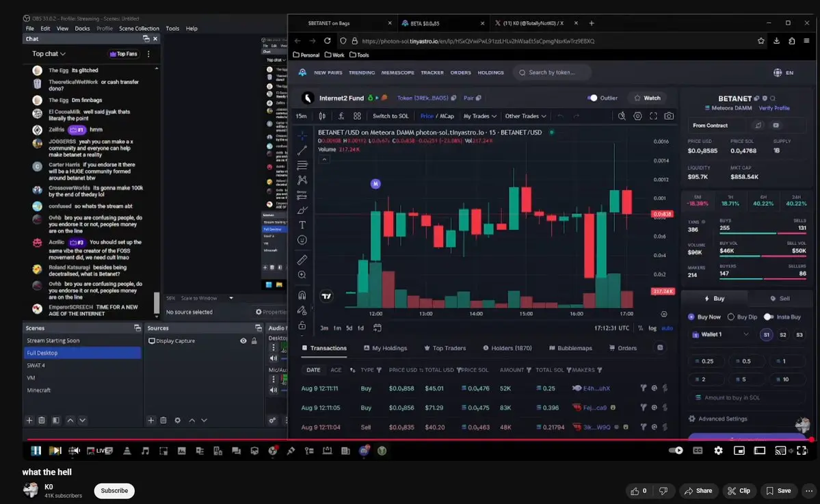Viewport: 820px width, 504px height.
Task: Switch to the Sell tab
Action: 780,299
